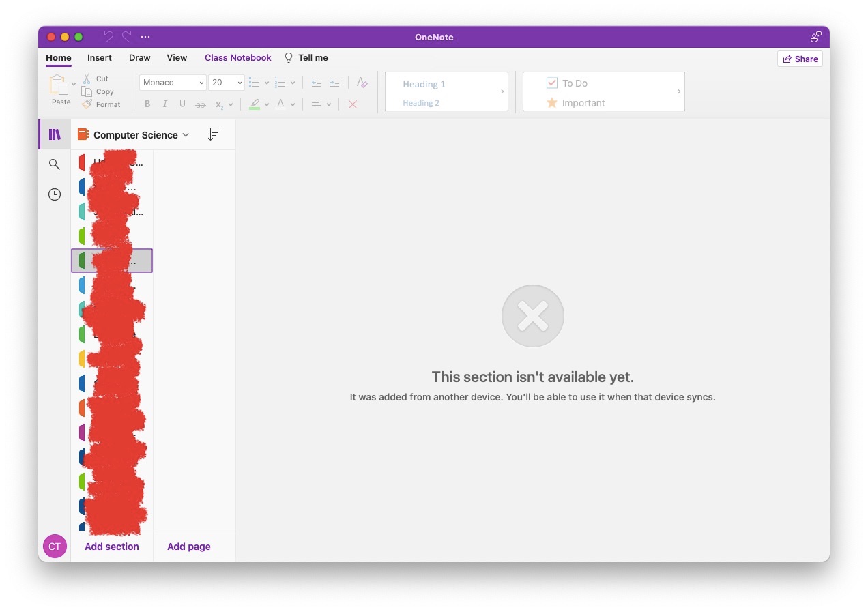Viewport: 868px width, 612px height.
Task: Open the highlight color dropdown arrow
Action: (267, 105)
